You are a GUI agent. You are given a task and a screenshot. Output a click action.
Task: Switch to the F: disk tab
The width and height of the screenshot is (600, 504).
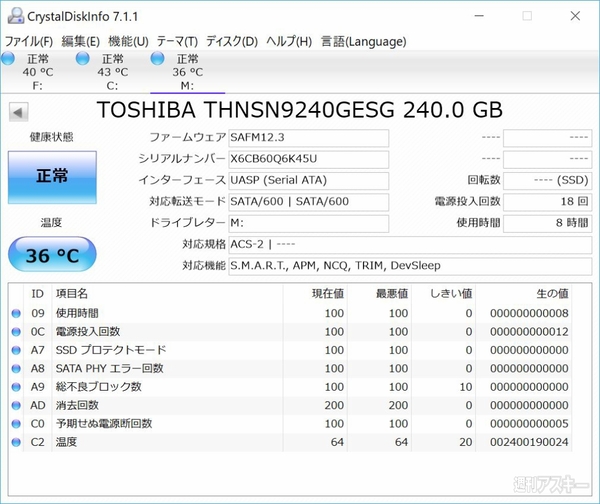tap(38, 72)
